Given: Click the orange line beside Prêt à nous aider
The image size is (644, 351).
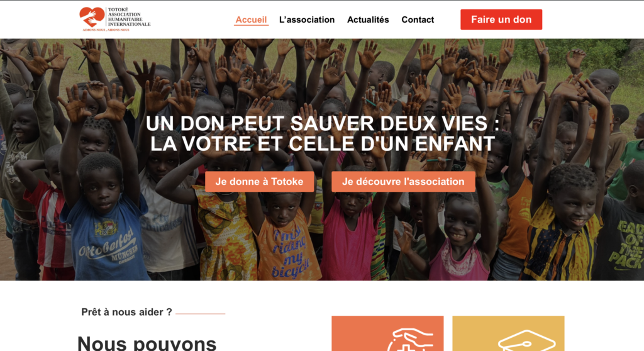Looking at the screenshot, I should click(x=201, y=314).
